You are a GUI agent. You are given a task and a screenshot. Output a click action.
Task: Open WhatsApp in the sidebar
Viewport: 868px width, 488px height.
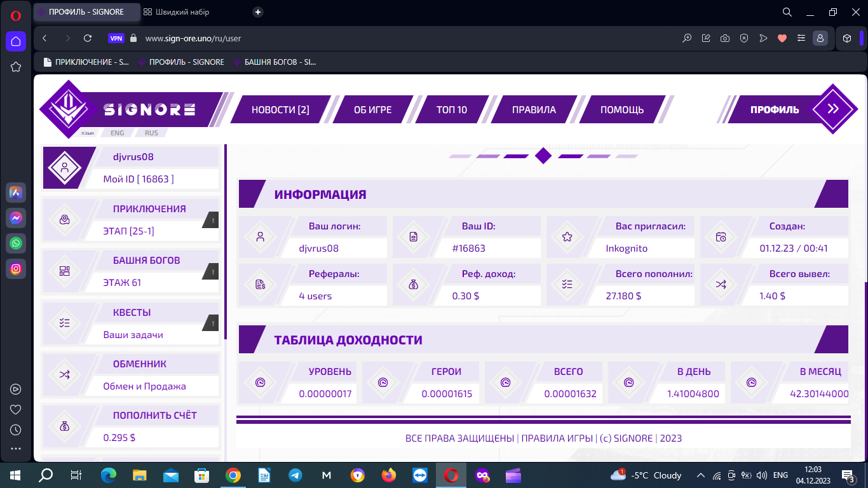pyautogui.click(x=16, y=243)
